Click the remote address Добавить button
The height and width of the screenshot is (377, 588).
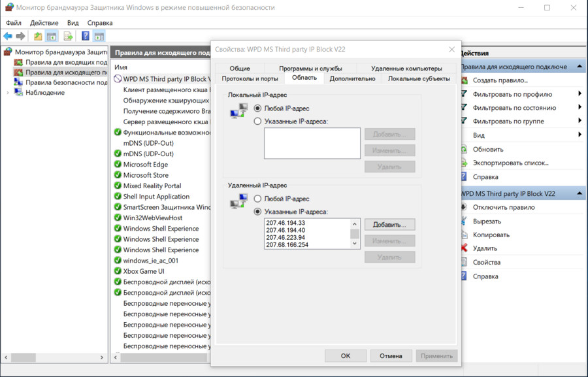(389, 225)
